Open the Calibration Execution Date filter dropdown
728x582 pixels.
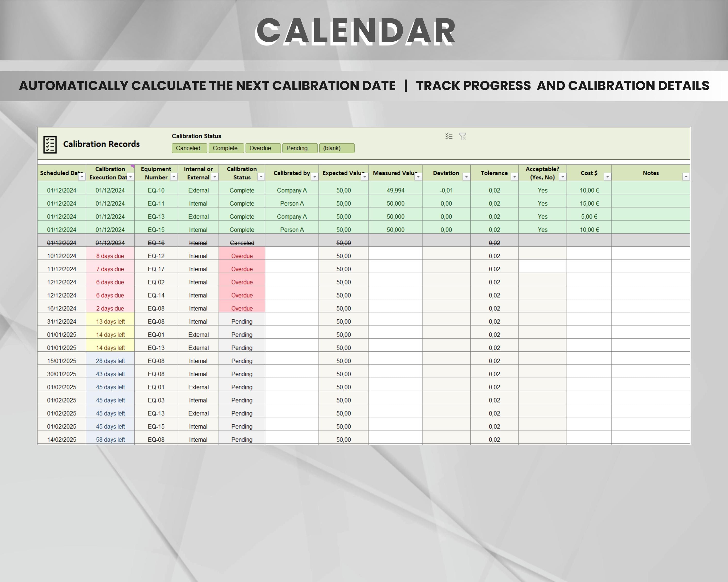pyautogui.click(x=130, y=177)
